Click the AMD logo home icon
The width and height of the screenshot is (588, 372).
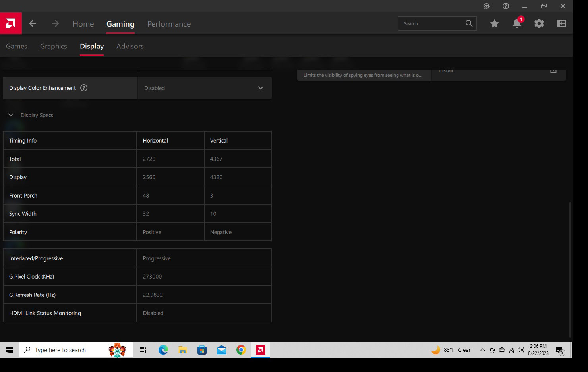pyautogui.click(x=11, y=23)
